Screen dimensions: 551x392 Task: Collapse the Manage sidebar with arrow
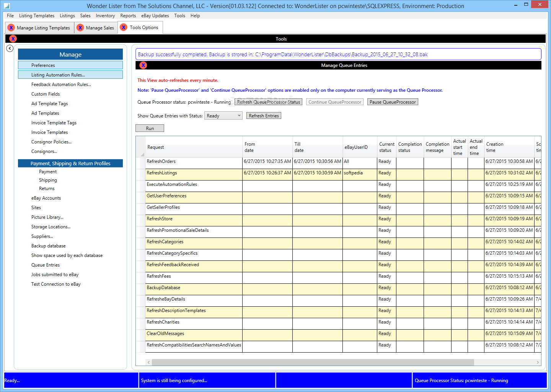coord(10,48)
